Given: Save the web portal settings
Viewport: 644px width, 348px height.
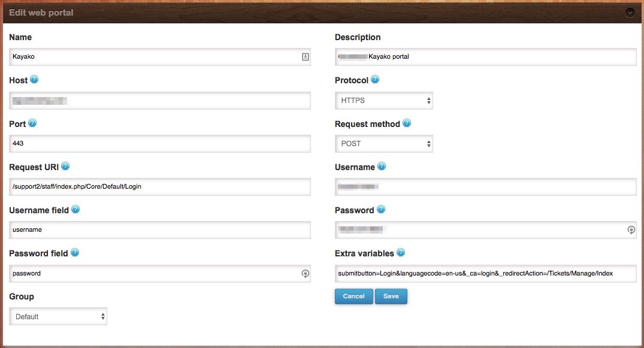Looking at the screenshot, I should coord(391,296).
